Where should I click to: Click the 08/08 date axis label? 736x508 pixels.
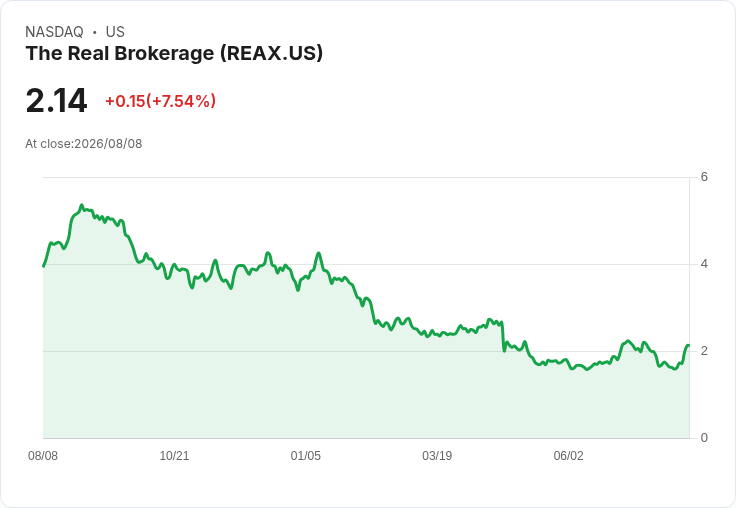click(x=43, y=456)
